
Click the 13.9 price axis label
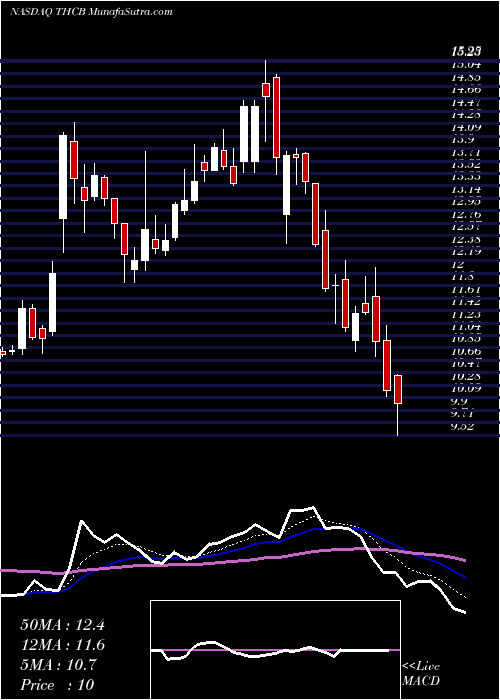(462, 140)
